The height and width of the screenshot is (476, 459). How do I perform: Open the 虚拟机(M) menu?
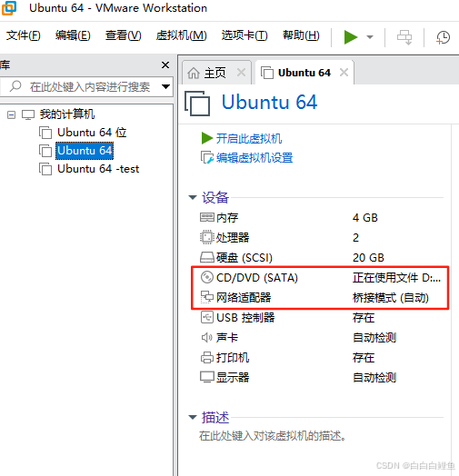tap(181, 35)
